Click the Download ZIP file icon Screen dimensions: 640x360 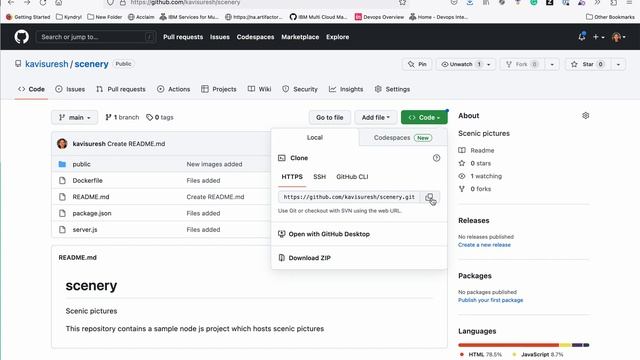tap(281, 258)
